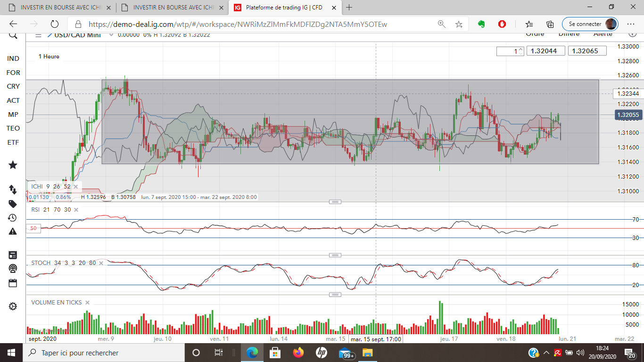Open the news panel icon
The width and height of the screenshot is (644, 362).
[13, 255]
